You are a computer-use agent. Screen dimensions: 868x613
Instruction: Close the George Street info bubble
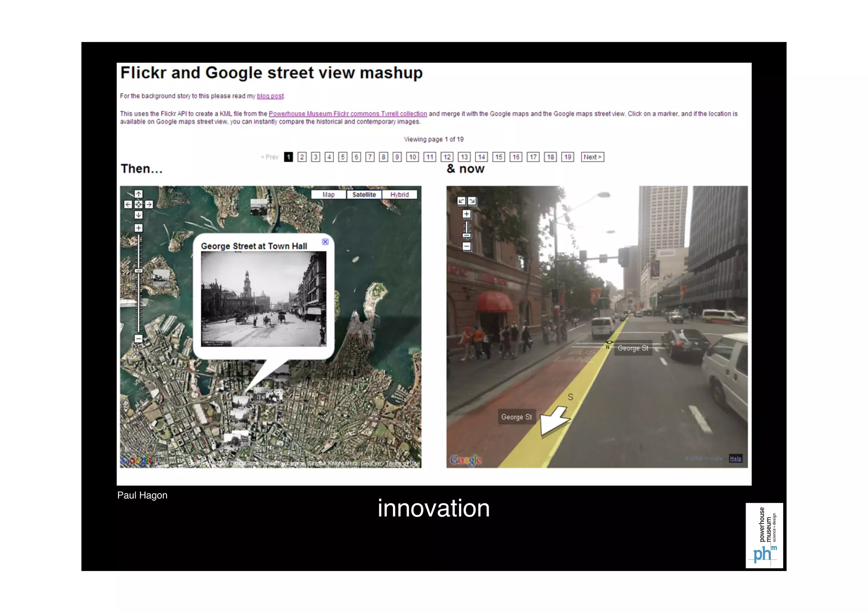click(x=325, y=241)
